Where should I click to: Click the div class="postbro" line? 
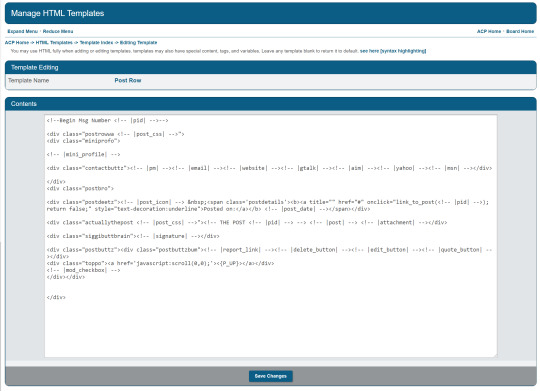point(80,188)
